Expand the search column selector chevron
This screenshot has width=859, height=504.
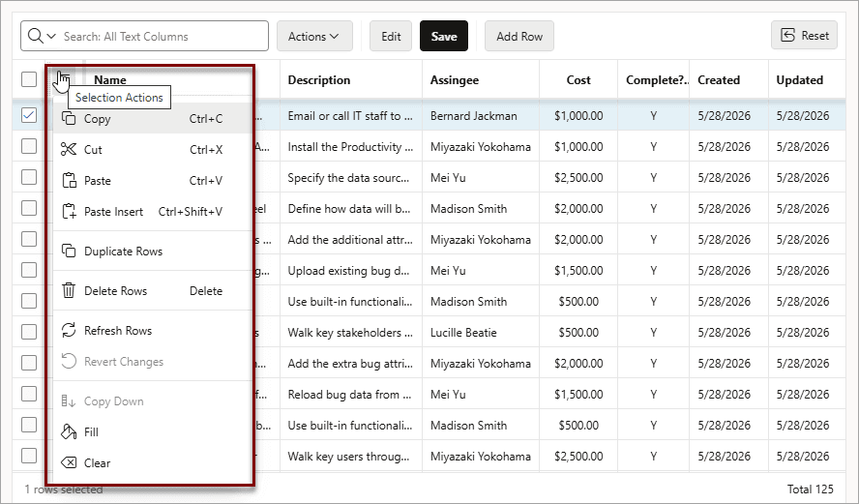click(51, 36)
